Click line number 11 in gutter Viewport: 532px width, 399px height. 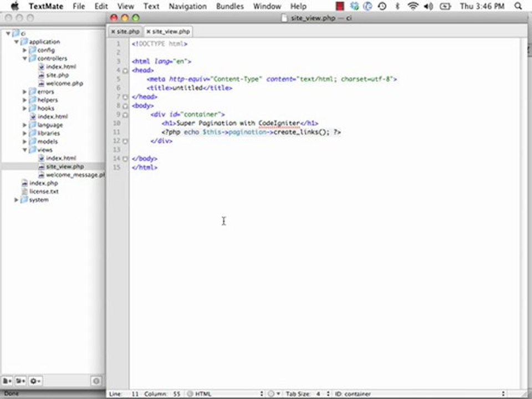click(x=117, y=132)
